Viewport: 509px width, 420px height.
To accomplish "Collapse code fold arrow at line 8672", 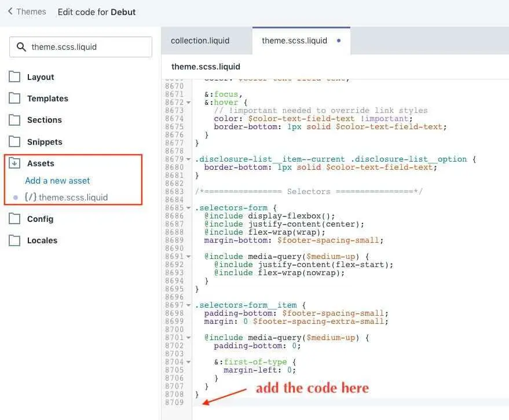I will [188, 103].
